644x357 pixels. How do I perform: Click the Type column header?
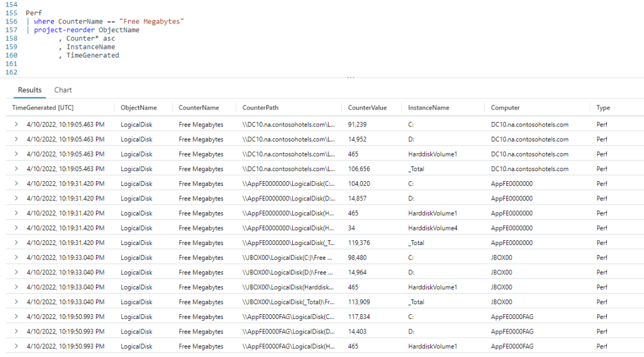tap(603, 108)
